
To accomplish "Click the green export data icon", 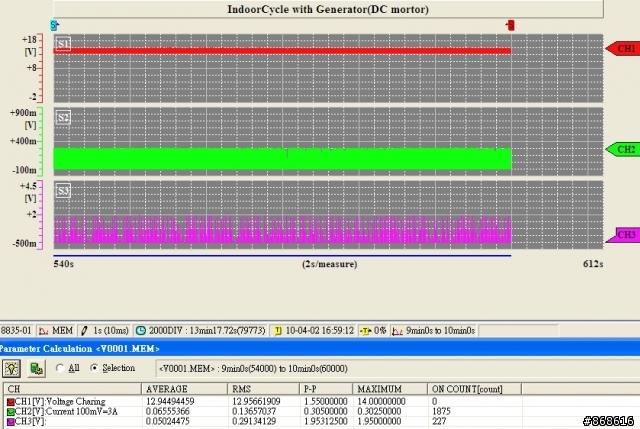I will (36, 369).
